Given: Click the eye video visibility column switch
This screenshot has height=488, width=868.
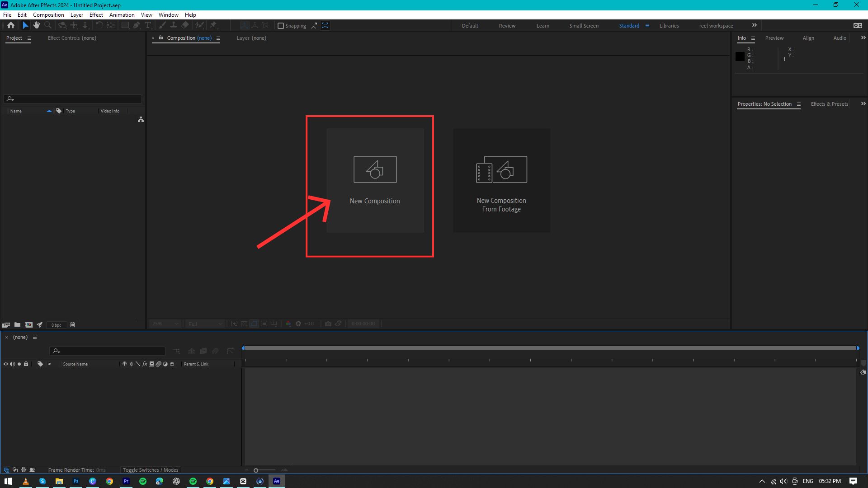Looking at the screenshot, I should coord(6,364).
